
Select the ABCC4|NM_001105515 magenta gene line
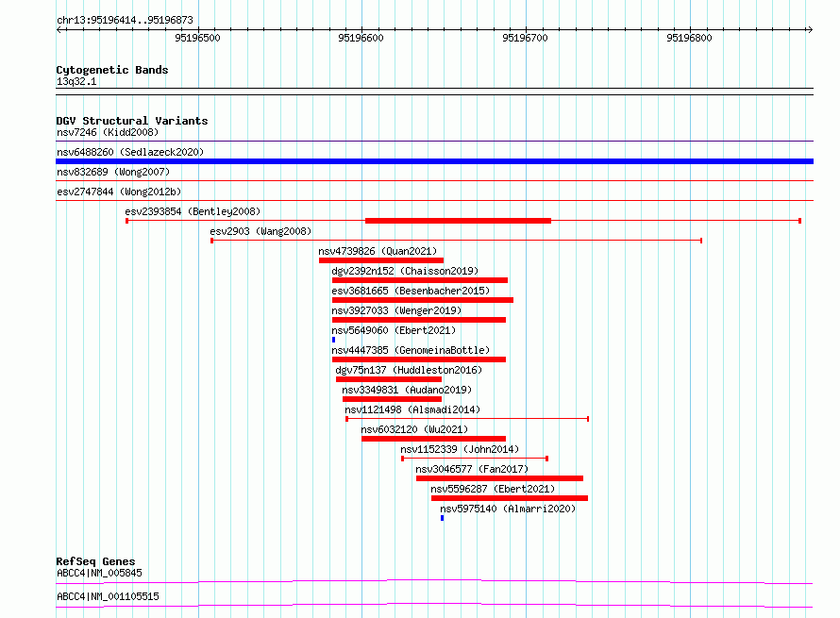click(434, 605)
